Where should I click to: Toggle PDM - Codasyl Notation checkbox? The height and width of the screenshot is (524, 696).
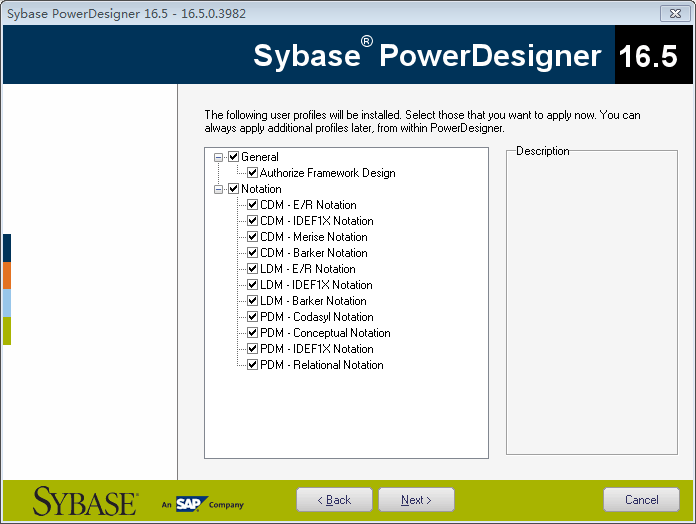point(253,316)
